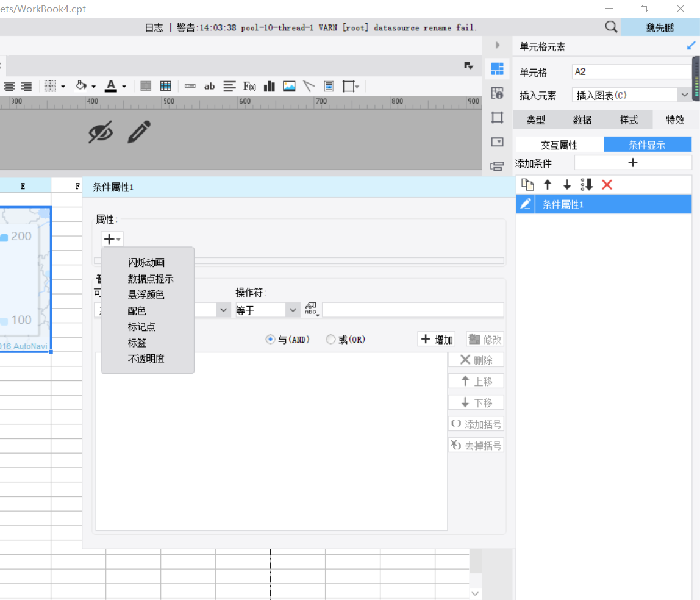Open the font color dropdown arrow
The image size is (700, 600).
coord(124,87)
